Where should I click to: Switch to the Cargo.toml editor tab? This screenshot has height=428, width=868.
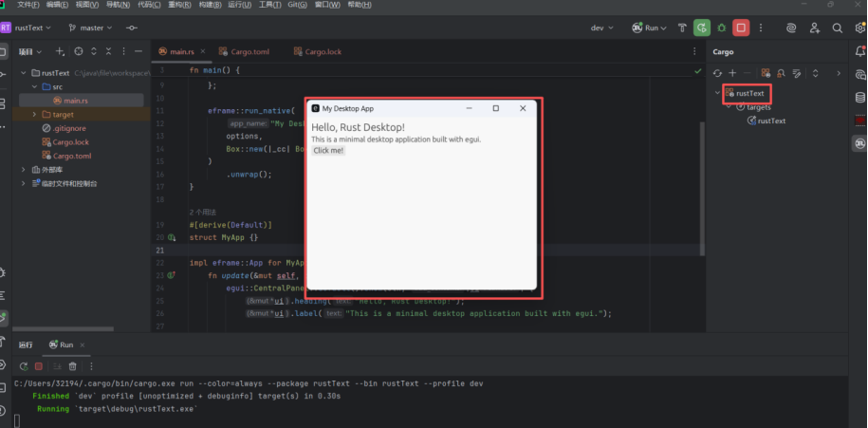point(244,51)
